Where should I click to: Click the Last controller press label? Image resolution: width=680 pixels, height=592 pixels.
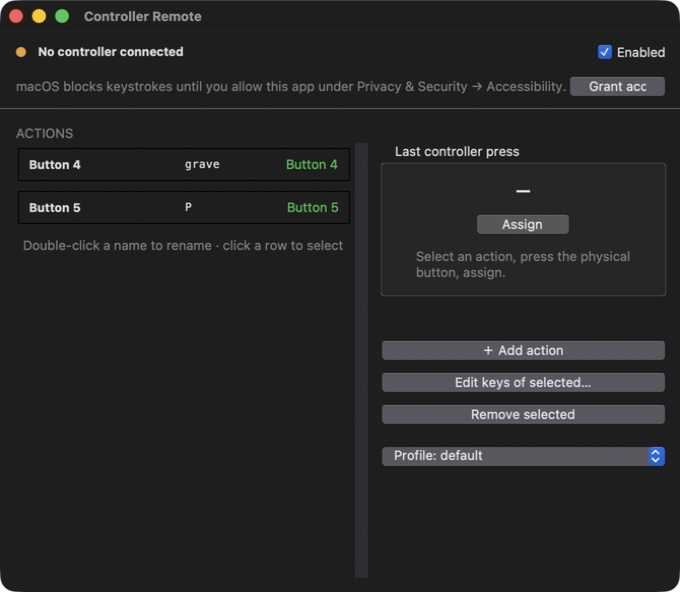[457, 151]
